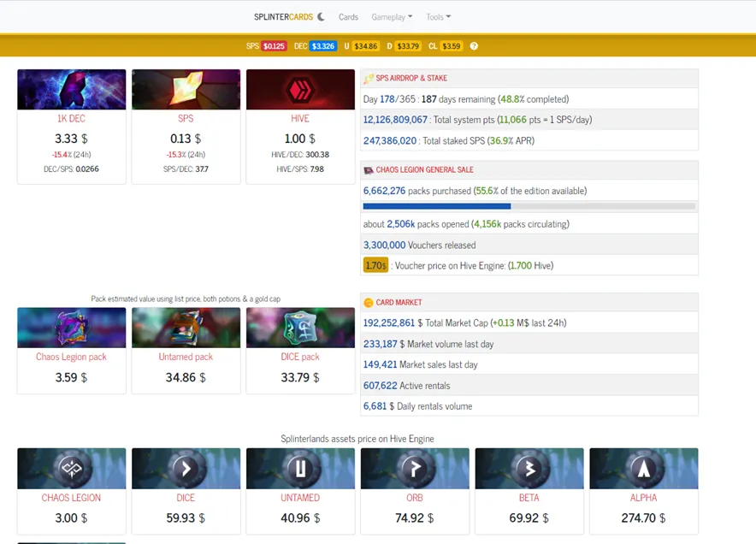Click the DEC $3.326 price badge
The width and height of the screenshot is (756, 544).
(x=322, y=46)
